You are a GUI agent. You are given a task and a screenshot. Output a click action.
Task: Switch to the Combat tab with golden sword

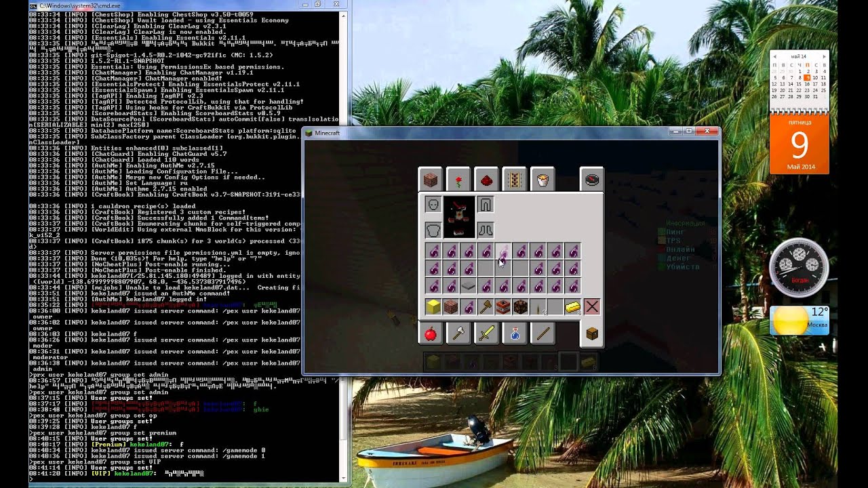486,333
